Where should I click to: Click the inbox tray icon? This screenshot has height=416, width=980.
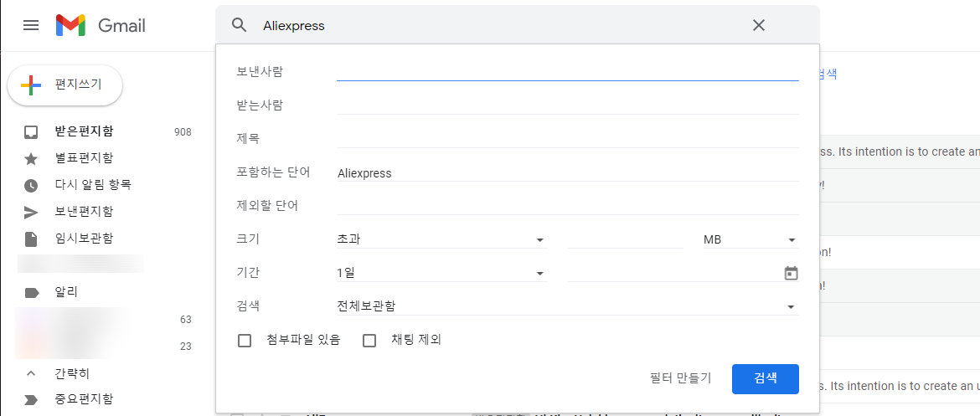(x=31, y=132)
